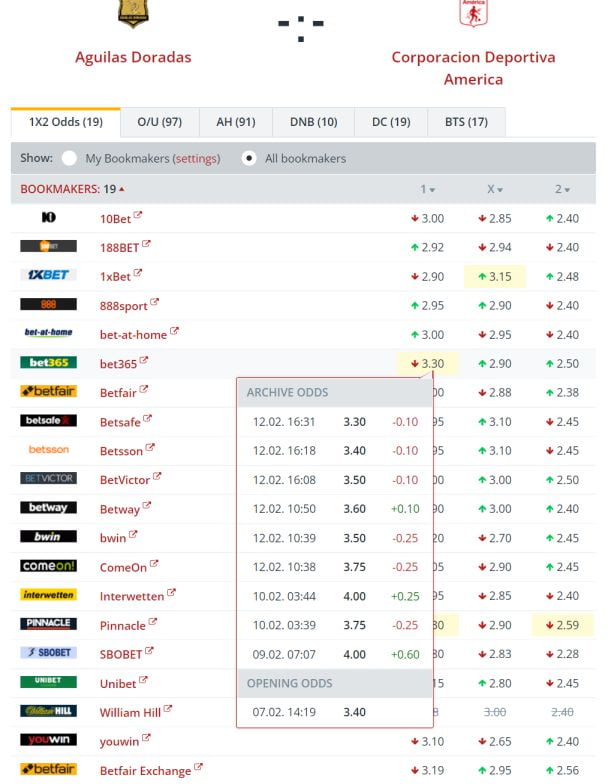Viewport: 608px width, 784px height.
Task: Sort by column 2 away odds
Action: click(562, 190)
